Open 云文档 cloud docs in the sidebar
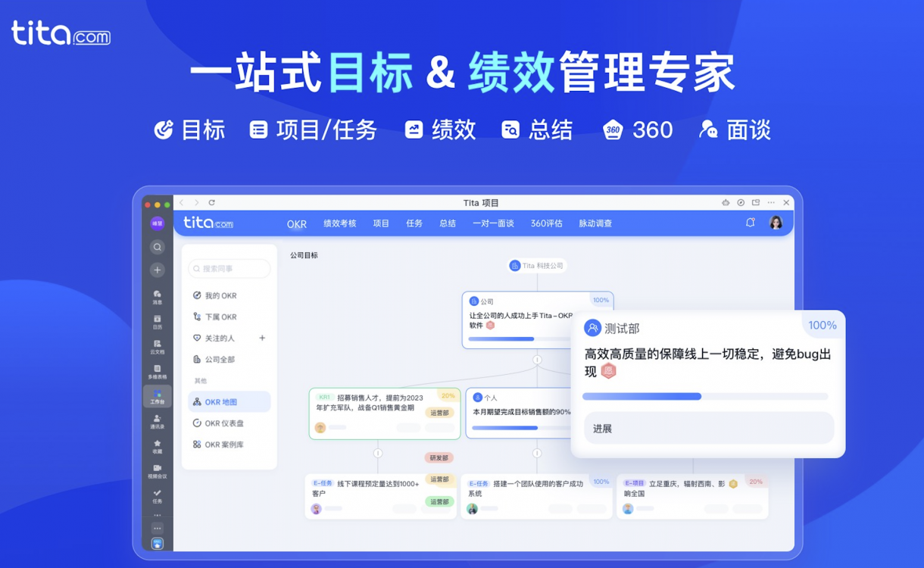924x568 pixels. 158,346
